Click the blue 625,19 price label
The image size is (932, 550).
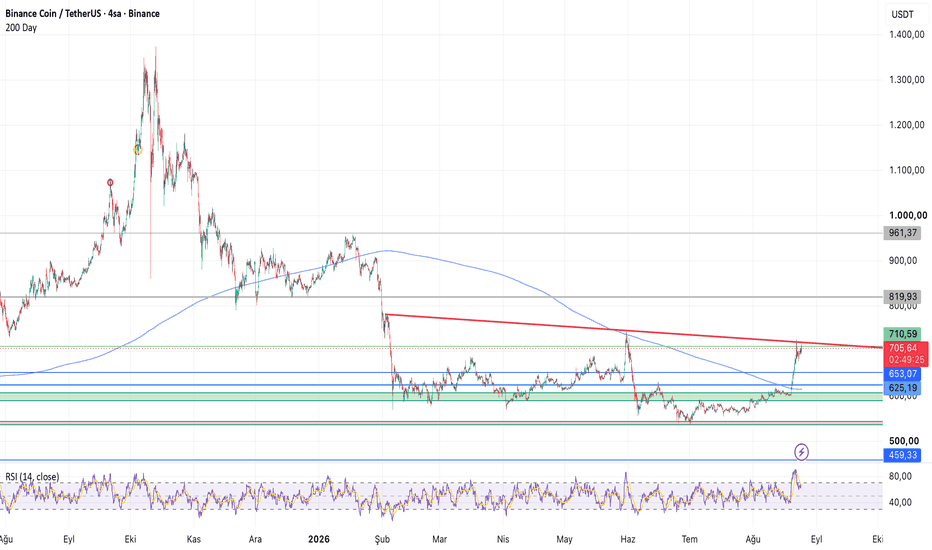[903, 388]
